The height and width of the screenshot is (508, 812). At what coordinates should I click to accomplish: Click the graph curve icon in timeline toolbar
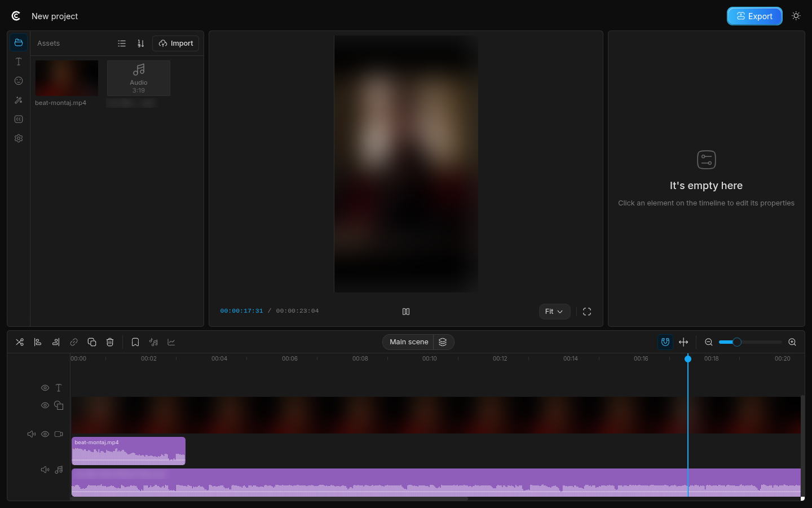coord(171,342)
